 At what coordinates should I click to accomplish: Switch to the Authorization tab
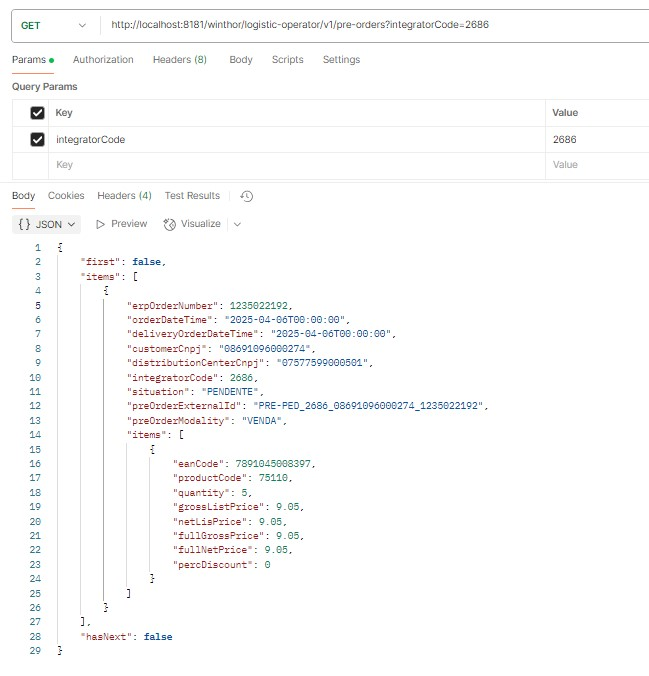pos(103,60)
